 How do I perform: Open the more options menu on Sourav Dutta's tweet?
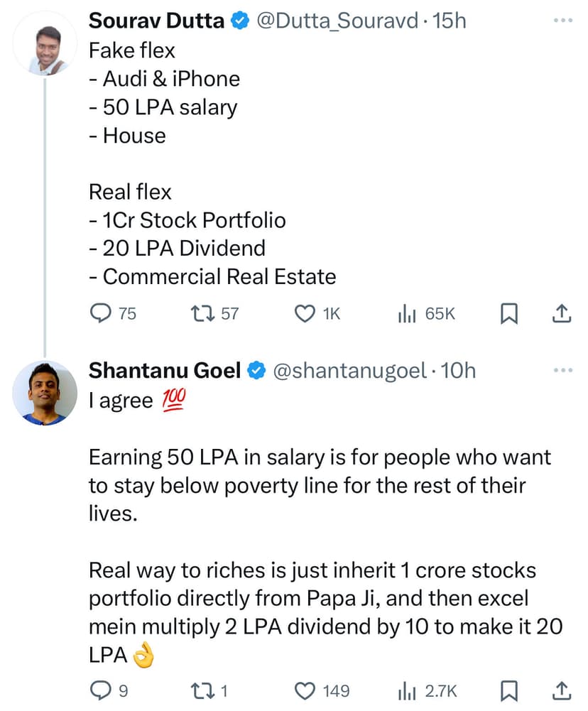coord(562,21)
